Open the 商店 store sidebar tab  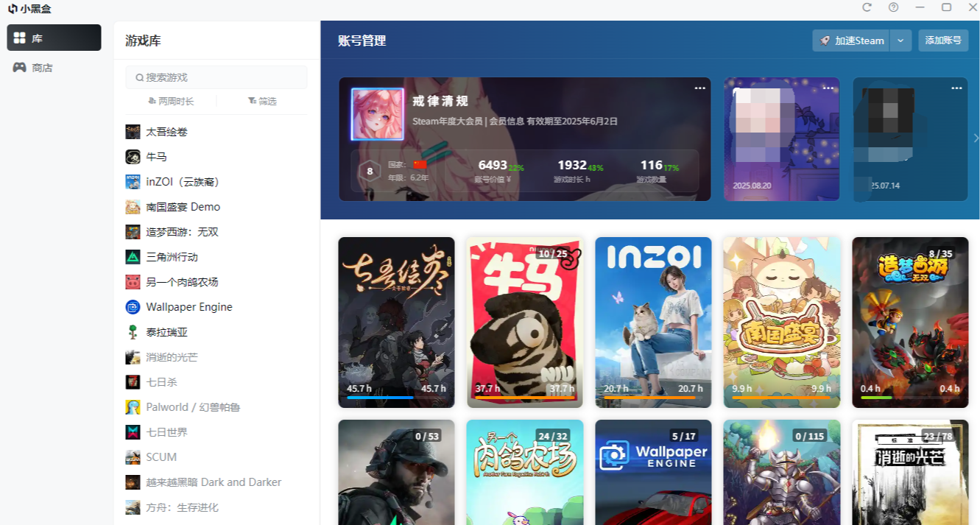pos(54,68)
